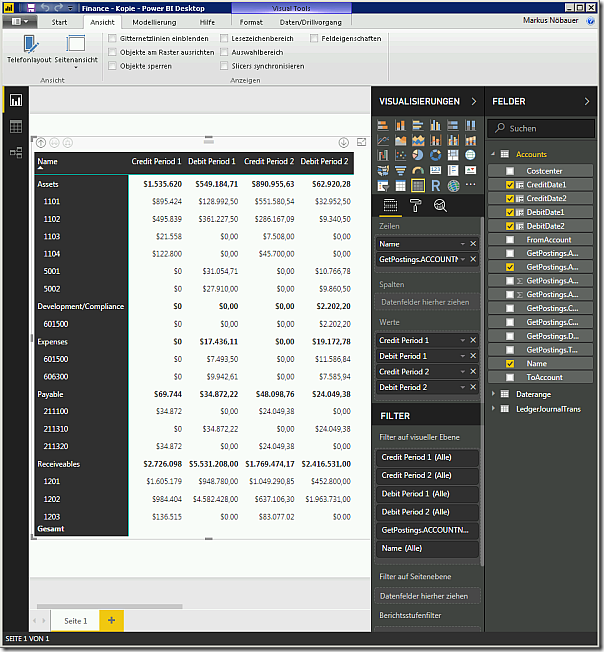Viewport: 604px width, 652px height.
Task: Open the Relationships model view icon
Action: coord(16,153)
